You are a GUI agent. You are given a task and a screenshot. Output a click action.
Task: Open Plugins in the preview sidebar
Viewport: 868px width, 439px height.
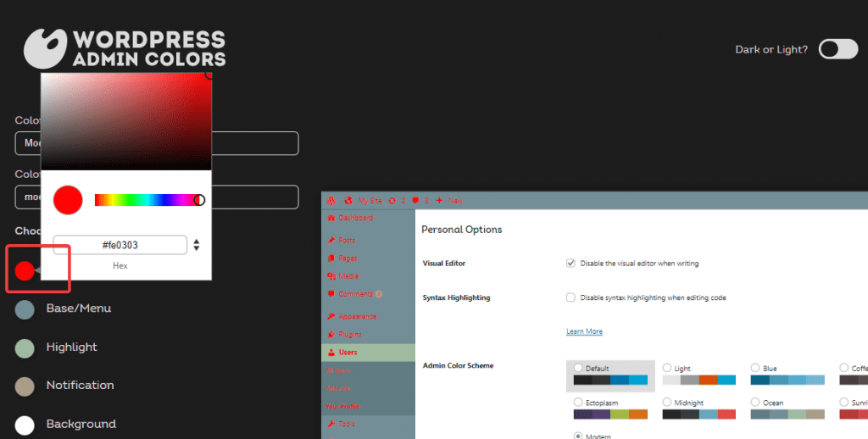point(350,335)
